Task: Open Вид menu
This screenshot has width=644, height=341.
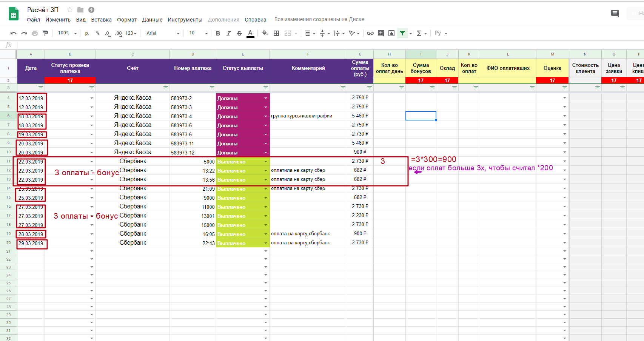Action: (x=81, y=20)
